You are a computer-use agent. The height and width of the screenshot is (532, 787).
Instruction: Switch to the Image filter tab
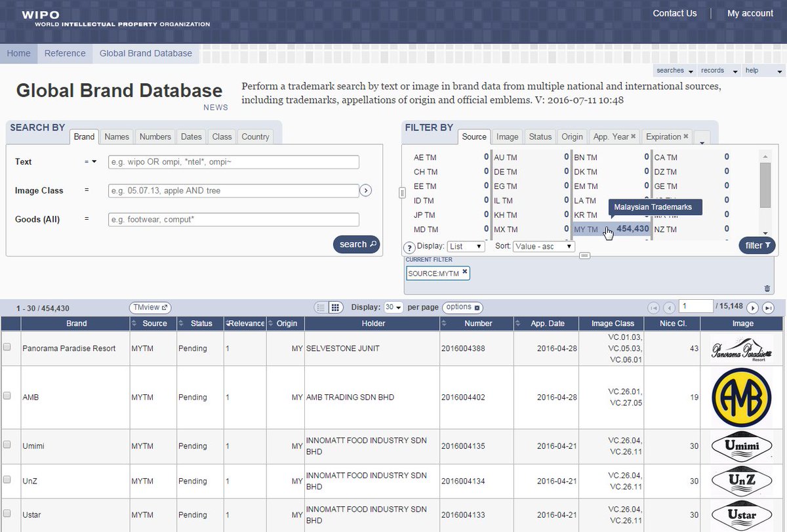click(x=507, y=136)
